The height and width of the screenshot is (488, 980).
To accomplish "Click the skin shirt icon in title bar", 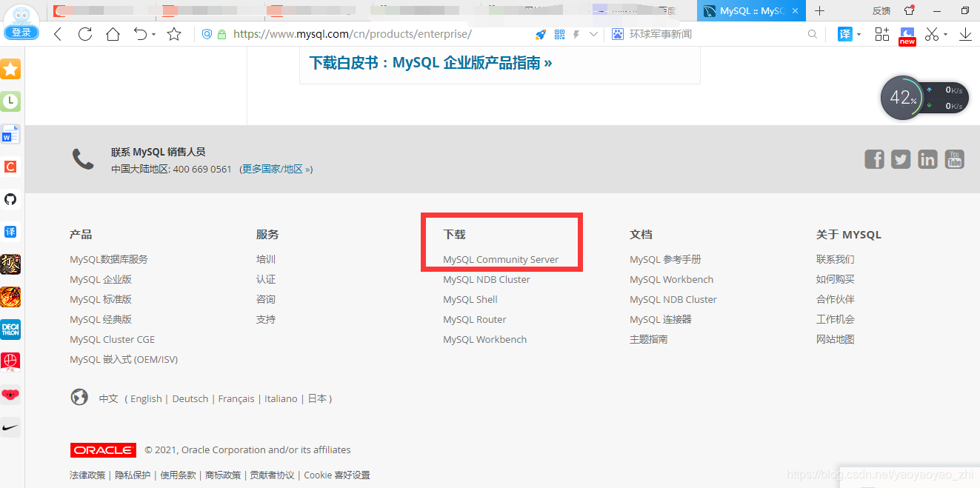I will [910, 10].
